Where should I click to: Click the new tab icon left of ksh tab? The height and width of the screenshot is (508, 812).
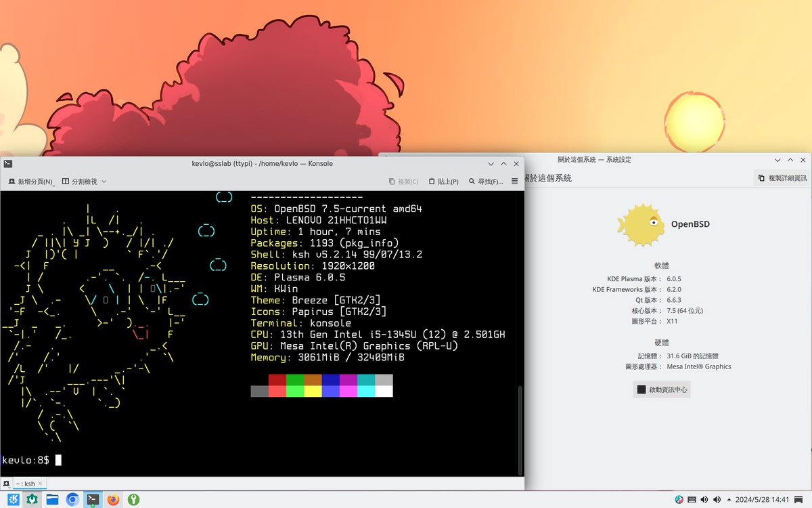[x=6, y=483]
